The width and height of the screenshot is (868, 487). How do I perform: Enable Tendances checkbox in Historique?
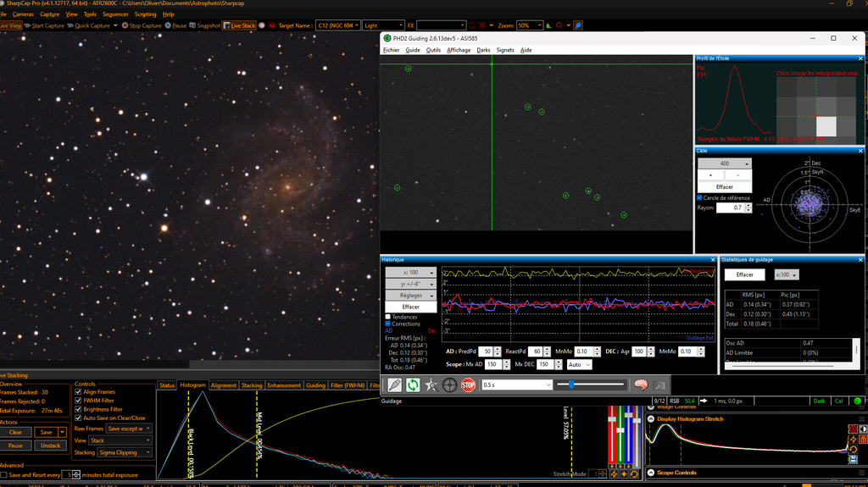tap(388, 317)
